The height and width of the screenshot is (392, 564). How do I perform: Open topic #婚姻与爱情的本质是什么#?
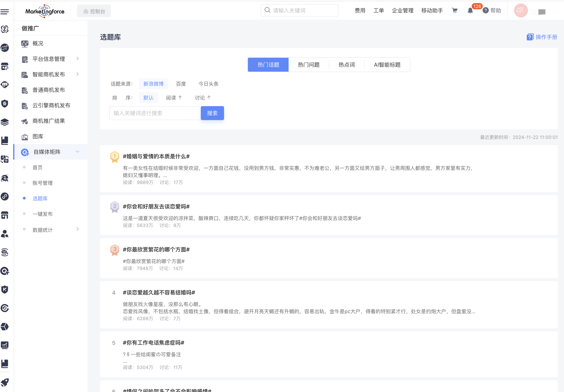(156, 156)
